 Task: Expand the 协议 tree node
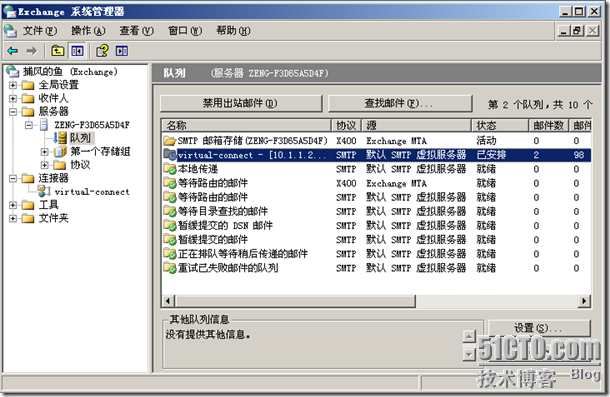(x=44, y=165)
